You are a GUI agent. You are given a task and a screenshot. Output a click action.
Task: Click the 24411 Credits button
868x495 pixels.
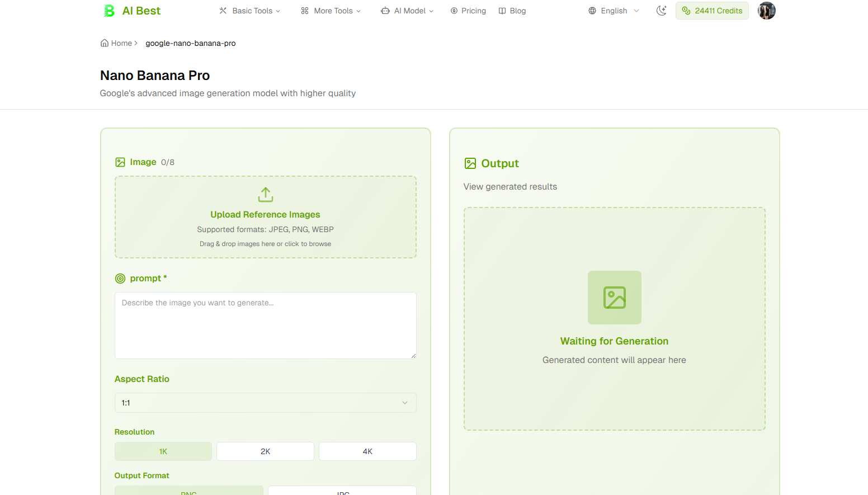click(x=712, y=10)
